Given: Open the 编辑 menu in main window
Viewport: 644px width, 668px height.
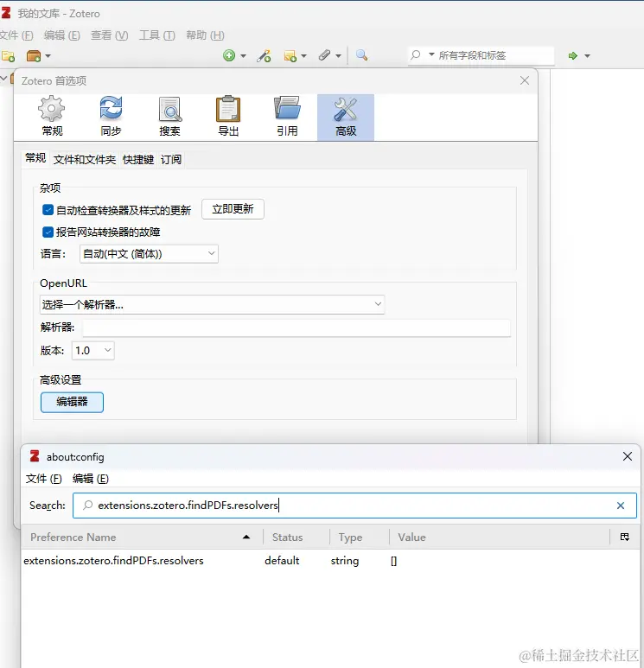Looking at the screenshot, I should coord(61,35).
